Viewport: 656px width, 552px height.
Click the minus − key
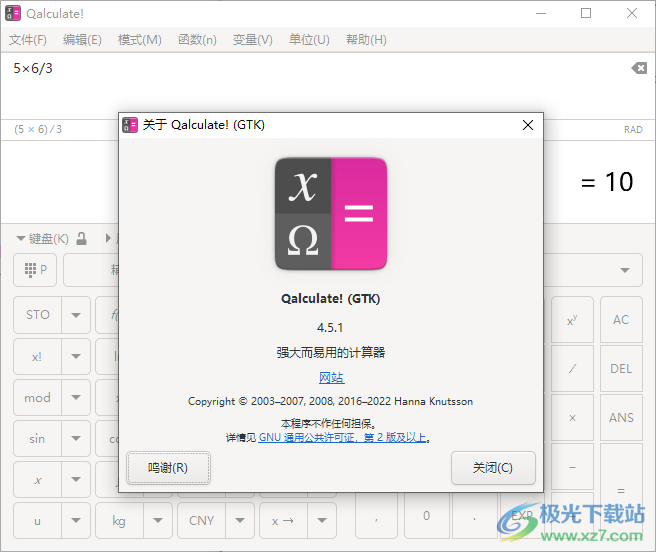(x=572, y=467)
